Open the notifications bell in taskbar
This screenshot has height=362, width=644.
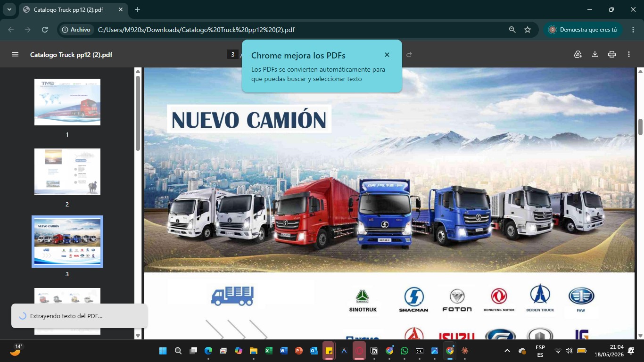631,351
